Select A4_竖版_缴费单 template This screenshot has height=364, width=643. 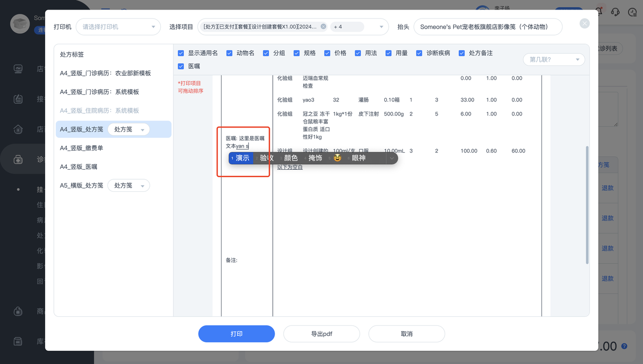[x=81, y=148]
